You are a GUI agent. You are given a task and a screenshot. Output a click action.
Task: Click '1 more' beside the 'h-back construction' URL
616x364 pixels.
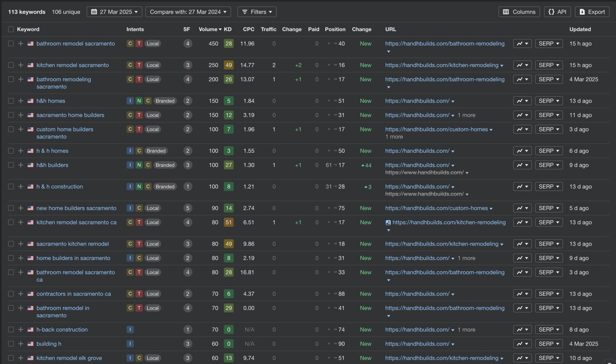pyautogui.click(x=466, y=330)
